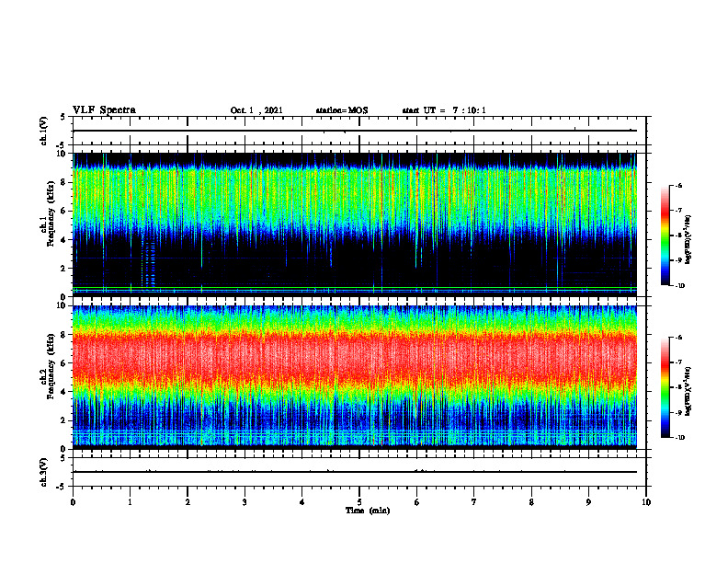
Task: Click the ch.2 colorbar unit label log(PSD)
Action: click(688, 391)
